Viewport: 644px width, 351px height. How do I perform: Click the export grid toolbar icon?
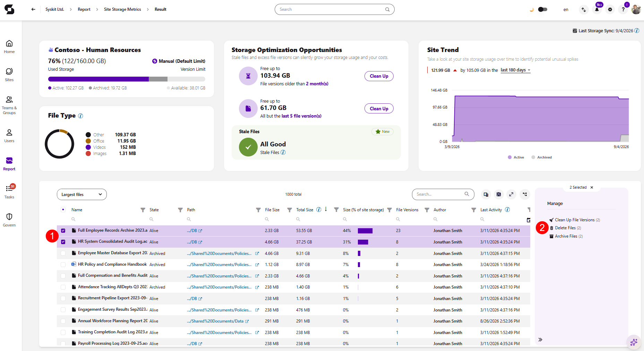[486, 194]
